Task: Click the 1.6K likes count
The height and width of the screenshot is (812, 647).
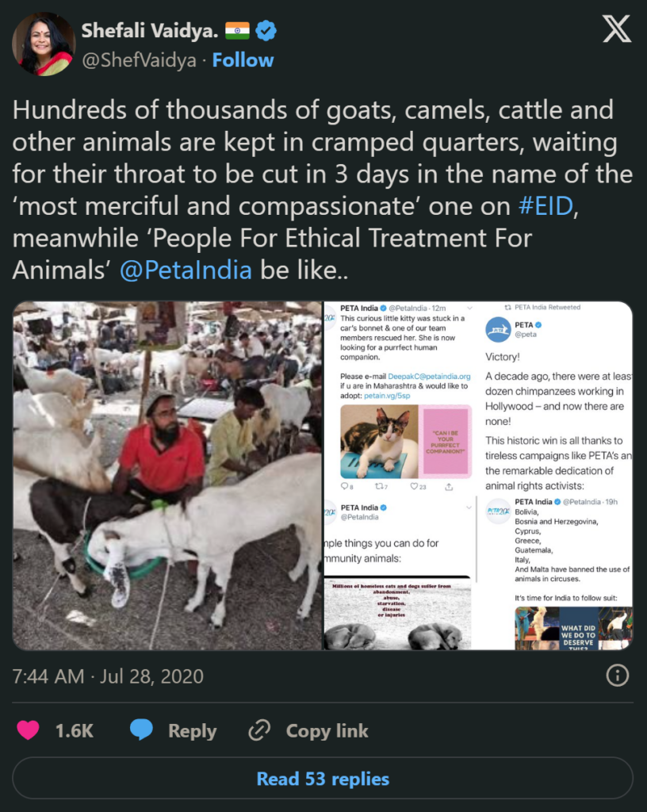Action: 75,730
